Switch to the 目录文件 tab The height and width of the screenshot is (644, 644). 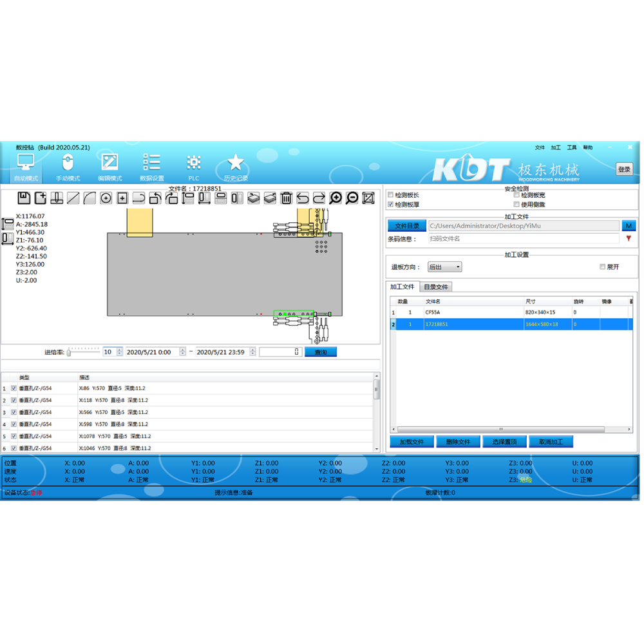(x=436, y=287)
